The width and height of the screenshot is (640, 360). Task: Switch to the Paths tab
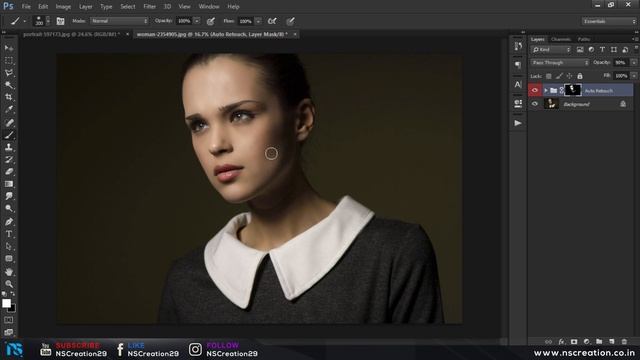point(584,39)
